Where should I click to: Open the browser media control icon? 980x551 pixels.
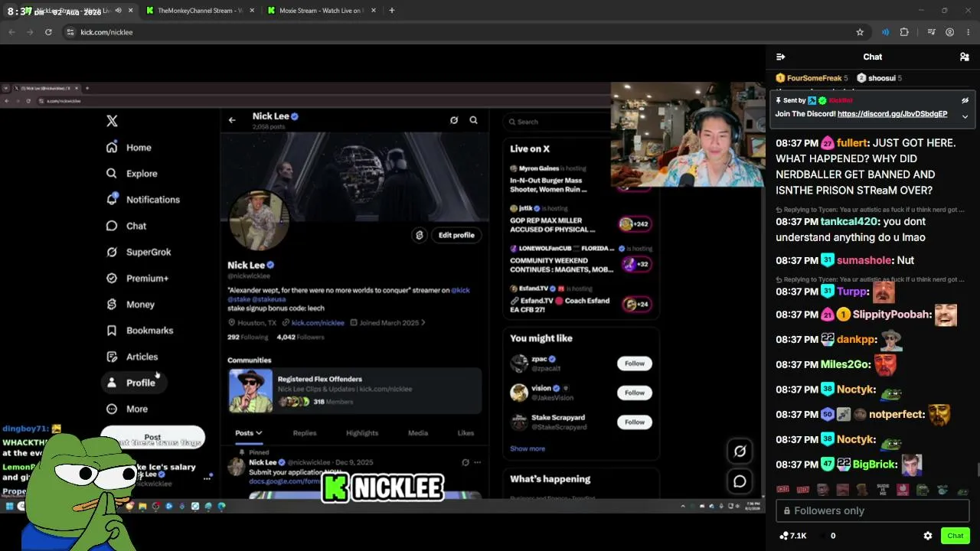click(931, 32)
